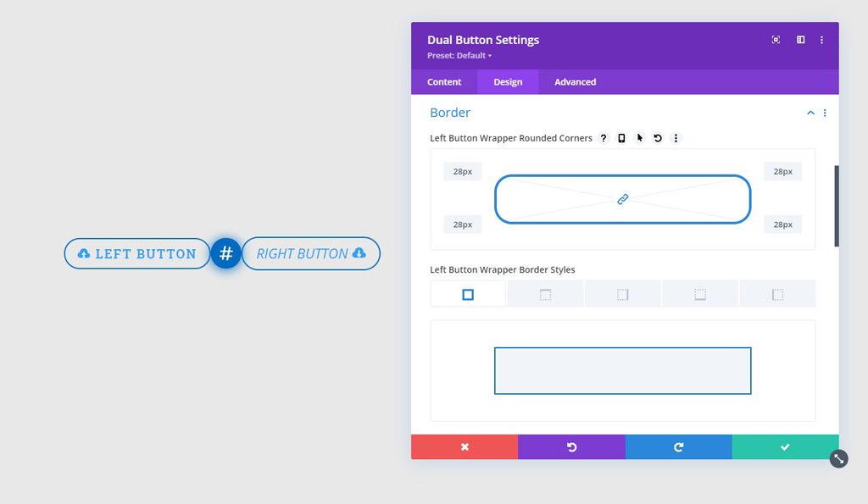Open the rounded corners help question mark
868x504 pixels.
coord(604,138)
